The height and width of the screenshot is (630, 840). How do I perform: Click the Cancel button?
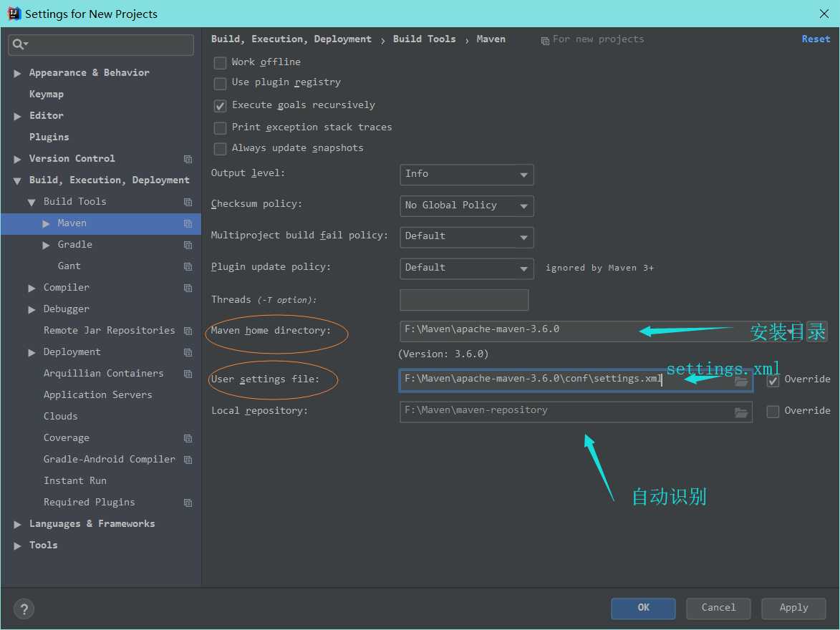tap(718, 608)
